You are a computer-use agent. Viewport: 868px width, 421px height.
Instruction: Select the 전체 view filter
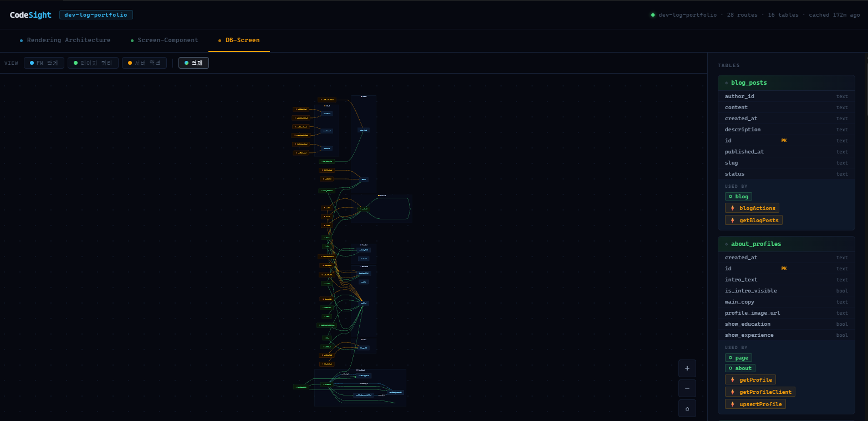coord(193,63)
